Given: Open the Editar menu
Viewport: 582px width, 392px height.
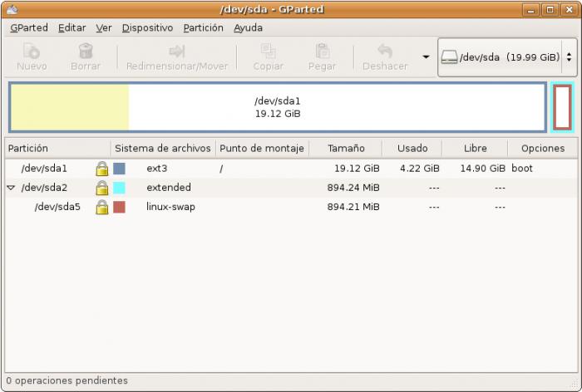Looking at the screenshot, I should (x=72, y=27).
